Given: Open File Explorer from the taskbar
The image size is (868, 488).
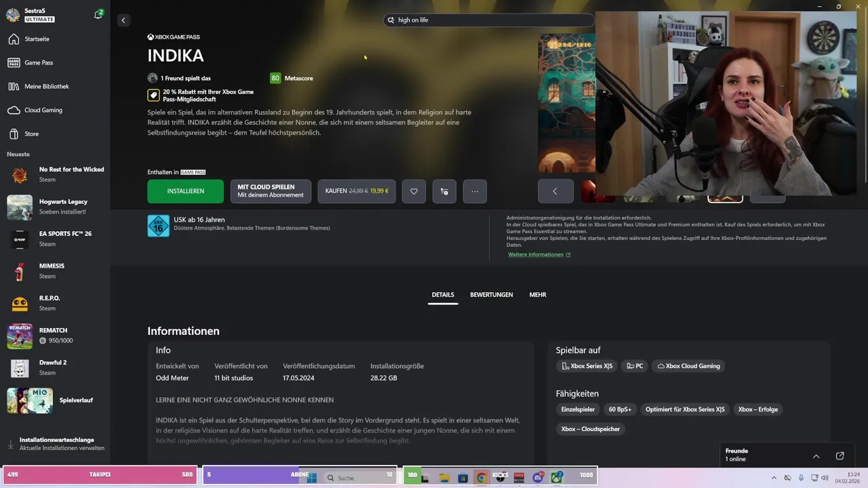Looking at the screenshot, I should coord(444,478).
